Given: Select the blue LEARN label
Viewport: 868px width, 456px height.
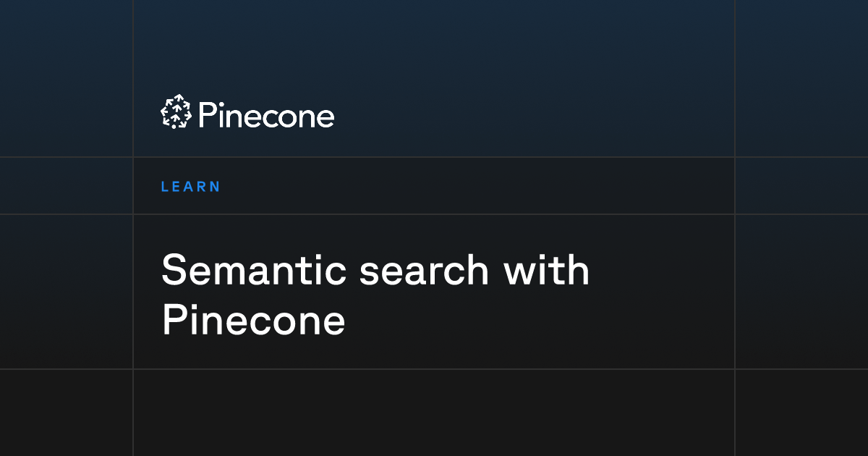Looking at the screenshot, I should 190,187.
